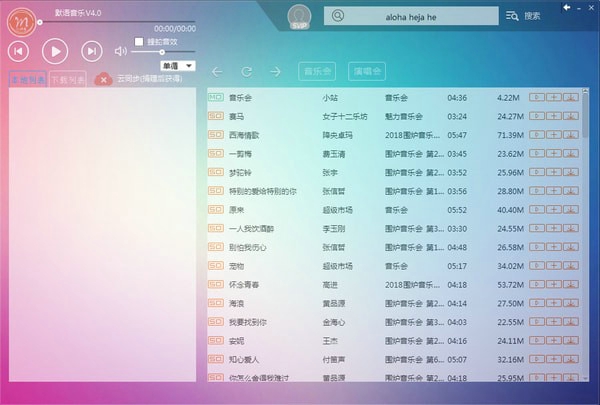The image size is (600, 405).
Task: Click the 音乐会 filter button
Action: [316, 71]
